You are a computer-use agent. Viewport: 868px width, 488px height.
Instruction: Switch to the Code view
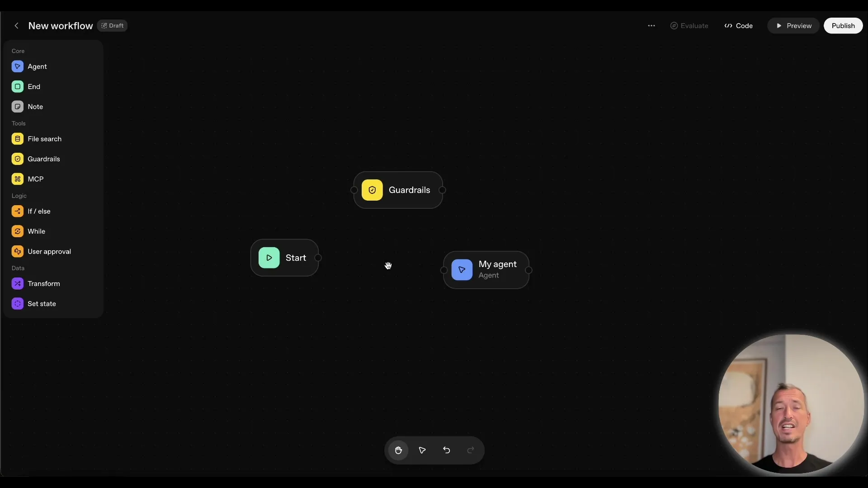tap(738, 26)
